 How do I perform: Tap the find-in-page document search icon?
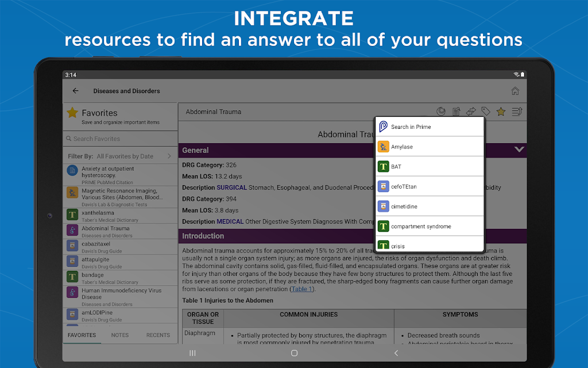point(457,112)
